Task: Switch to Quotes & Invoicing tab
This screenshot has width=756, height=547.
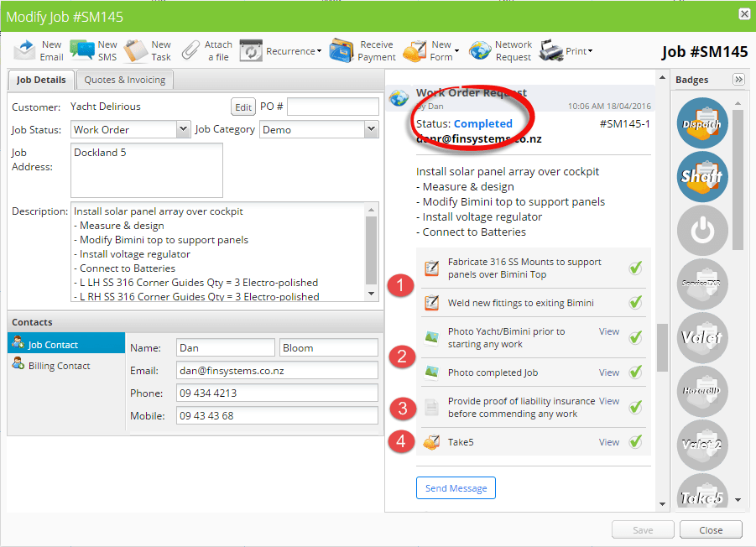Action: [126, 80]
